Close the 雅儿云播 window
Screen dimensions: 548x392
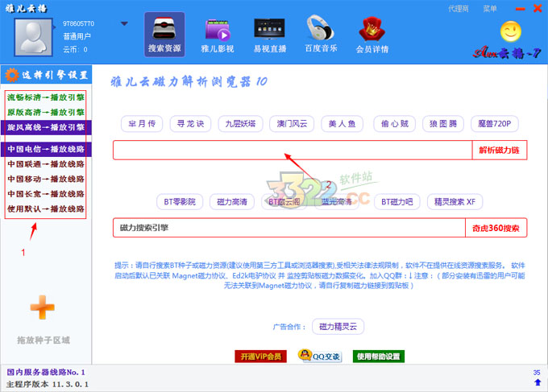pyautogui.click(x=538, y=8)
